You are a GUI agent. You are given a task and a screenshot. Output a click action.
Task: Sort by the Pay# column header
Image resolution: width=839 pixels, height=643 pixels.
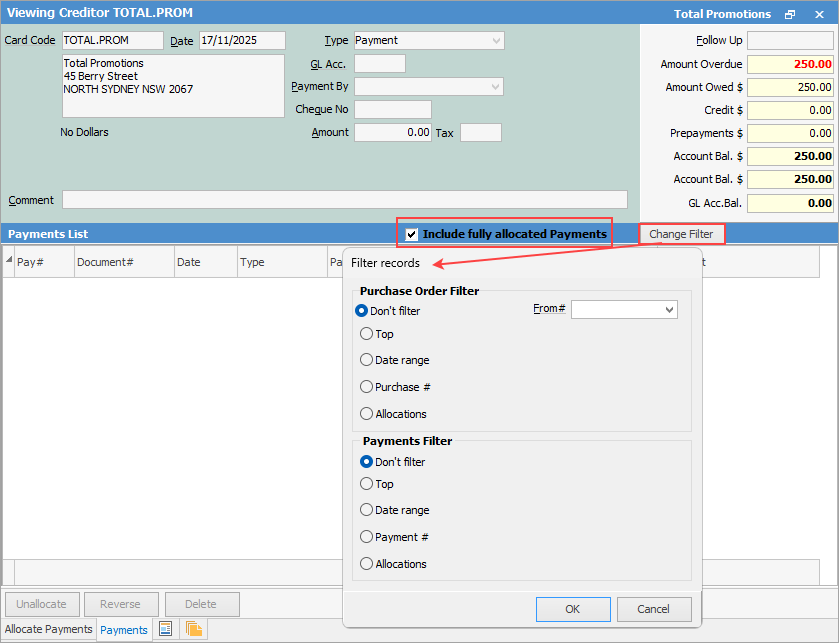point(45,262)
